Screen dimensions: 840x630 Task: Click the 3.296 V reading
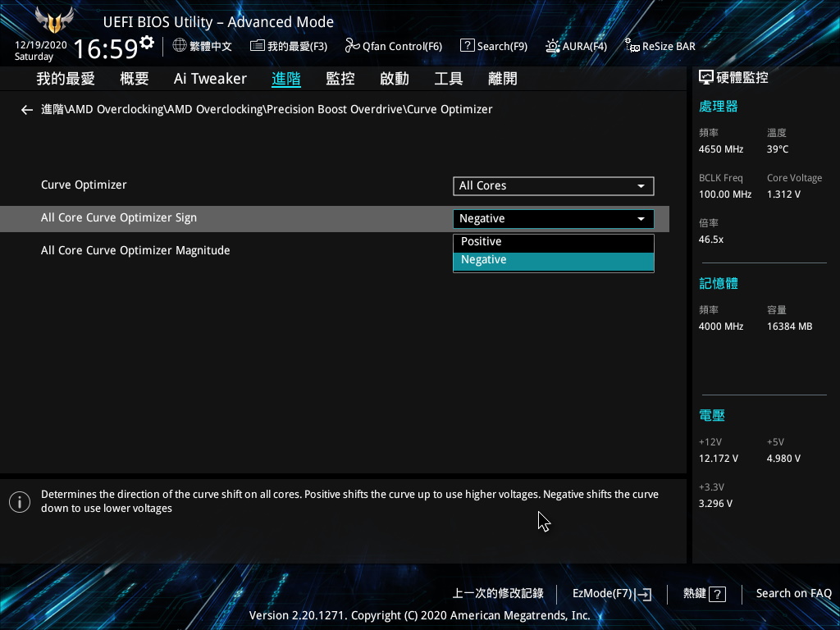pos(715,504)
